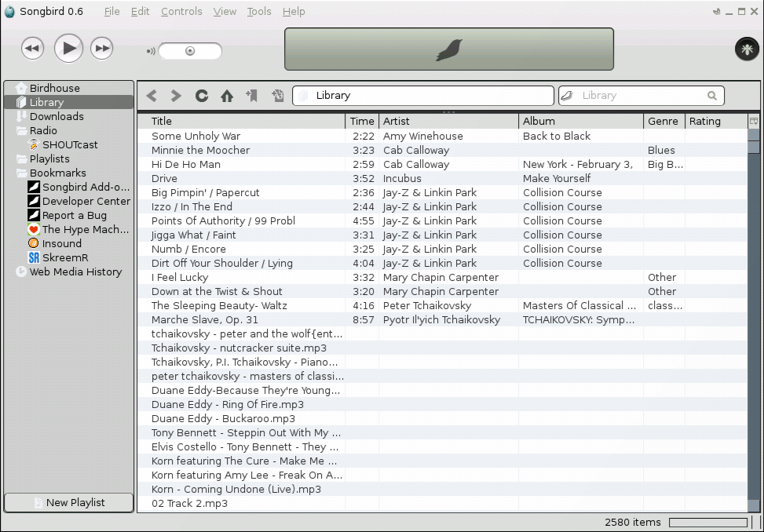Open the Insound bookmark

pyautogui.click(x=68, y=243)
